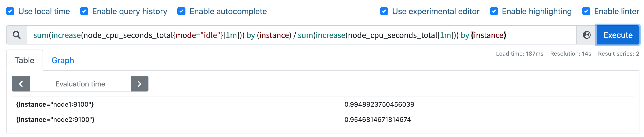Image resolution: width=644 pixels, height=137 pixels.
Task: Select the Table tab
Action: (x=25, y=60)
